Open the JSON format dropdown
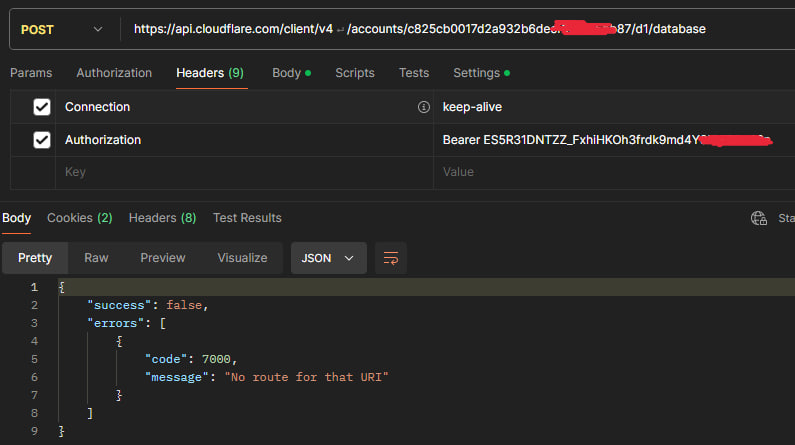Image resolution: width=795 pixels, height=445 pixels. (329, 258)
